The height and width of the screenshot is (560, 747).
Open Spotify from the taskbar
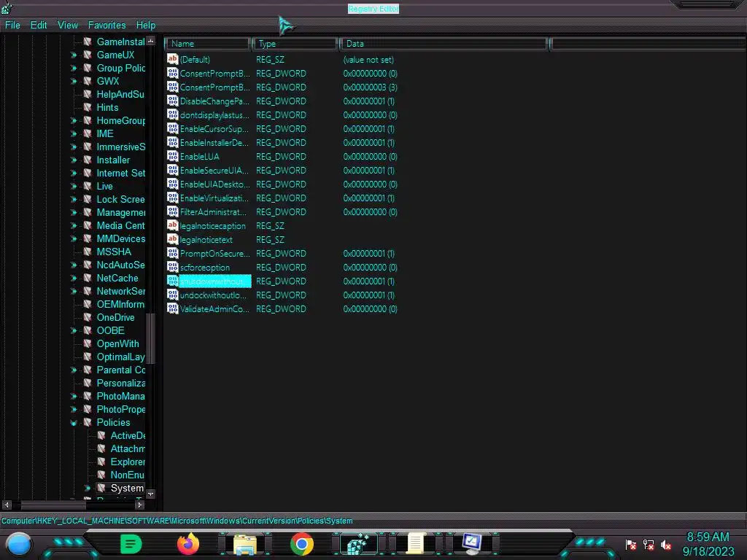[131, 544]
